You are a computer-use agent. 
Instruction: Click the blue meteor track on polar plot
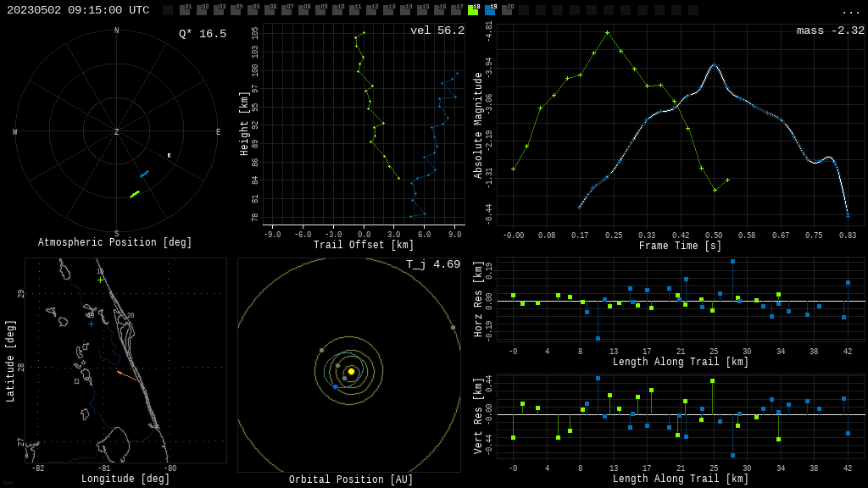coord(144,175)
